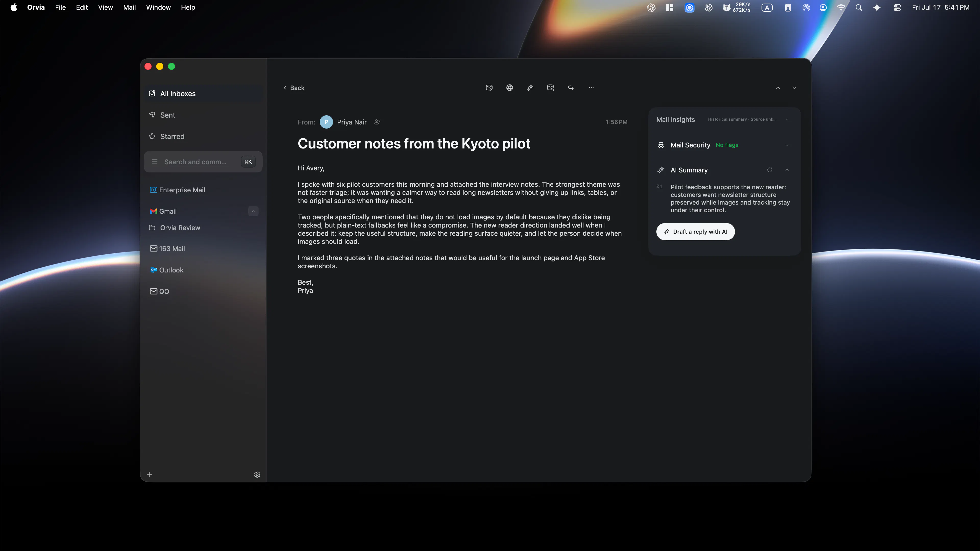Image resolution: width=980 pixels, height=551 pixels.
Task: Open the more actions ellipsis menu
Action: pyautogui.click(x=591, y=88)
